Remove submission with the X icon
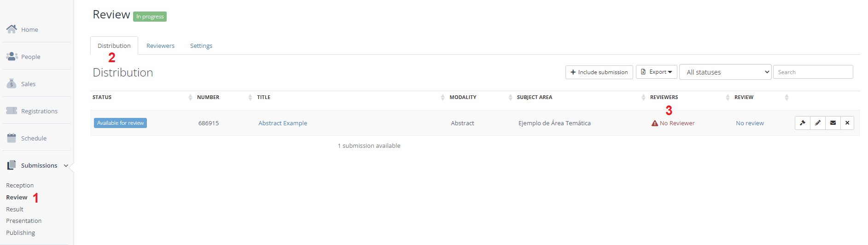Image resolution: width=868 pixels, height=245 pixels. pyautogui.click(x=847, y=123)
